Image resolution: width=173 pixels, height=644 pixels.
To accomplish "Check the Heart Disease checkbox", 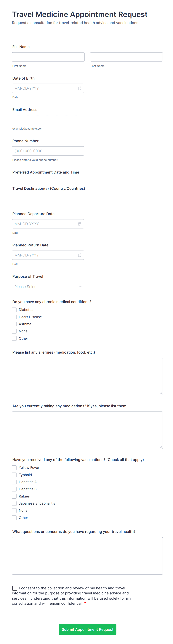I will pos(14,317).
